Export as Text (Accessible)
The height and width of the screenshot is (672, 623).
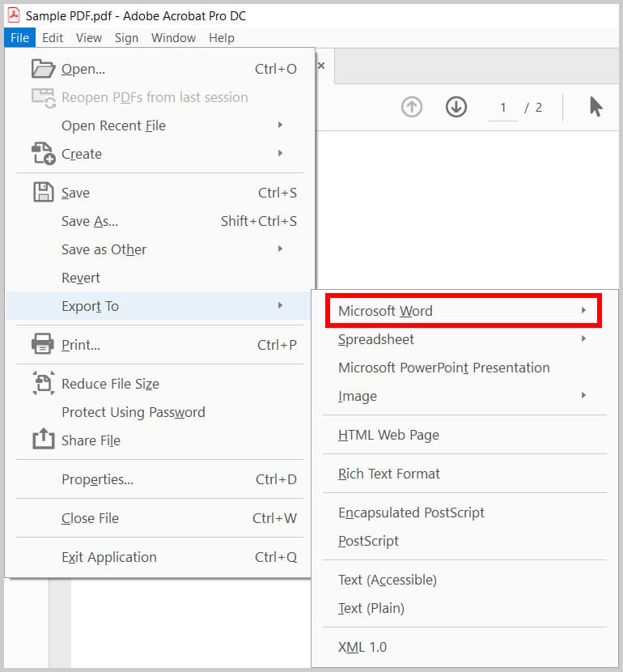[x=464, y=580]
